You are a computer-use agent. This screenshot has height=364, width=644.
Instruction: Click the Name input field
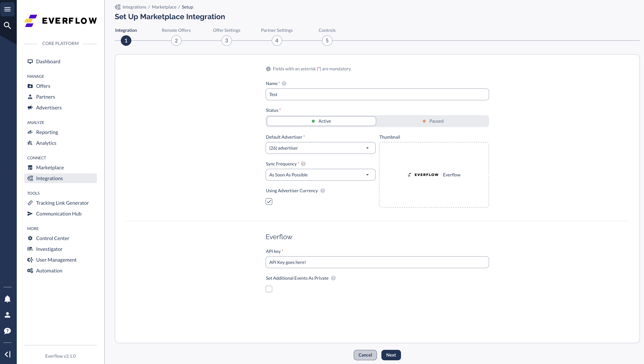[377, 94]
